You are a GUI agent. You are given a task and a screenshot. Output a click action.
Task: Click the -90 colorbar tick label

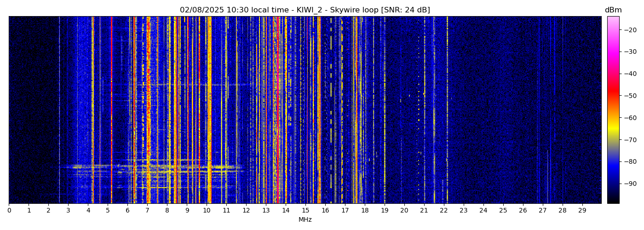tap(629, 184)
